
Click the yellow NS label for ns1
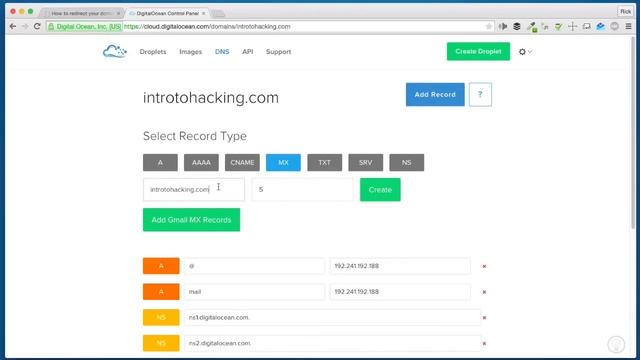(x=161, y=318)
